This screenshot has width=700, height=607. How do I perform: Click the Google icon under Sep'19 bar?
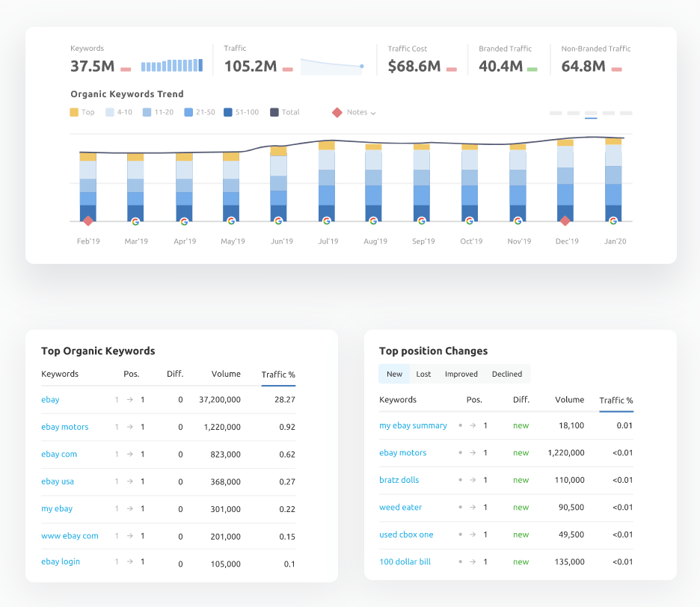tap(422, 221)
